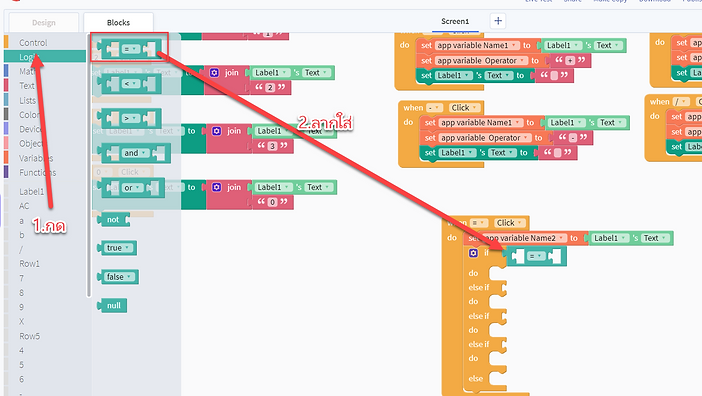Open the Lists blocks category
702x396 pixels.
(x=27, y=100)
